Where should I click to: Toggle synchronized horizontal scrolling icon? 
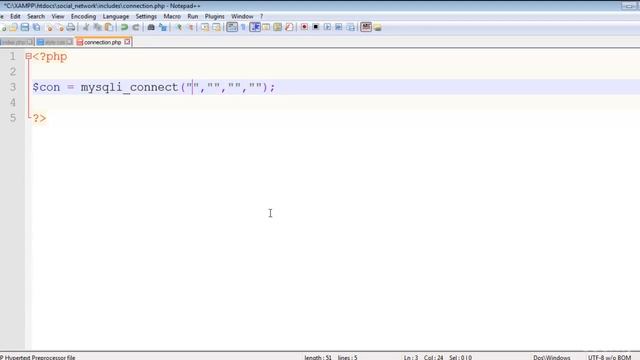tap(216, 27)
